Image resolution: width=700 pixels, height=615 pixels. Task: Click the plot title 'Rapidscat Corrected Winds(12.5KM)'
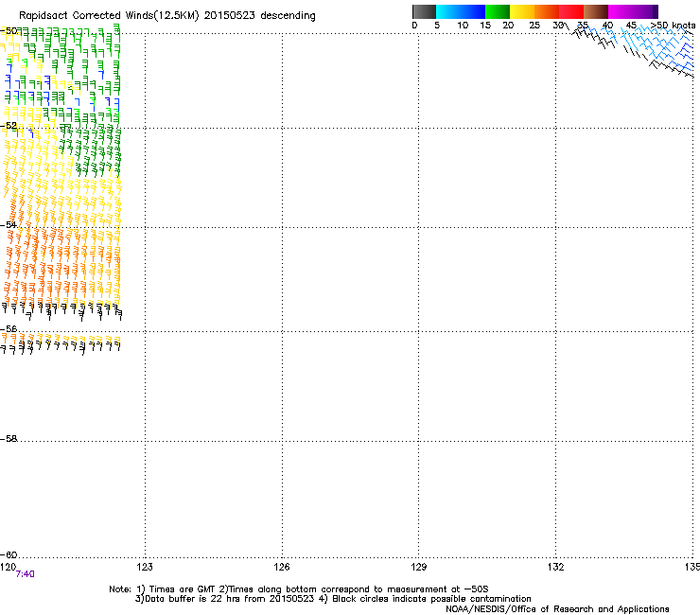coord(109,16)
